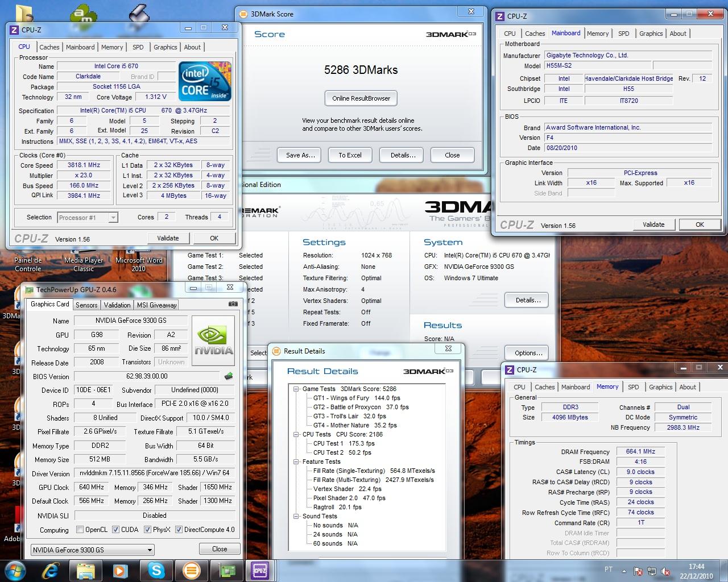Click the Z icon of CPU-Z Memory window

click(x=509, y=370)
